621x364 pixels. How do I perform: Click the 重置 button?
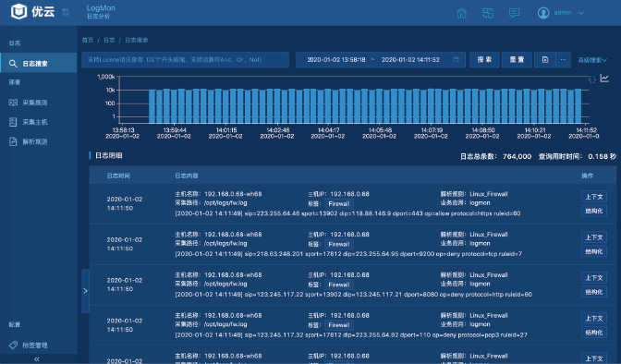pyautogui.click(x=517, y=60)
